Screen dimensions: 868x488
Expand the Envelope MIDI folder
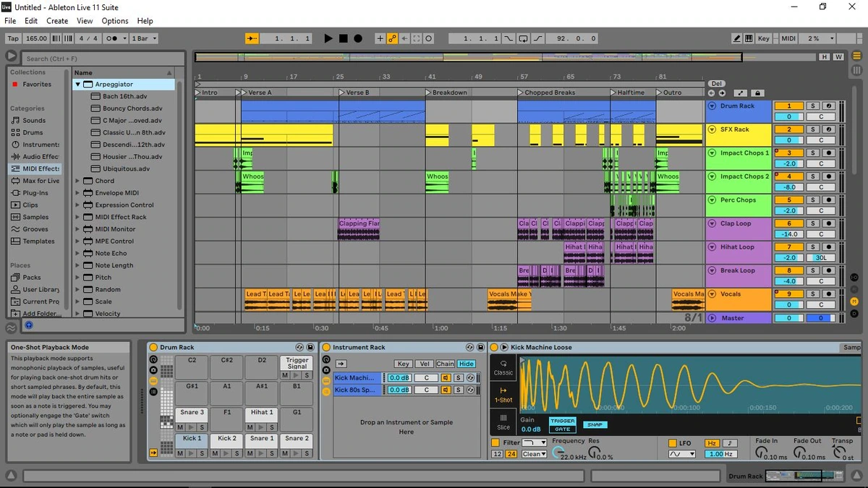click(x=78, y=193)
